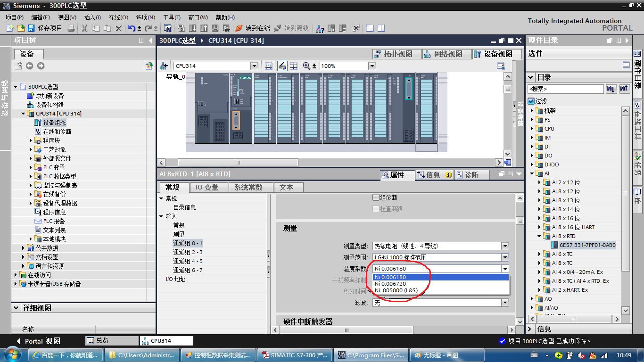Click the zoom magnifier icon in device view

point(307,66)
